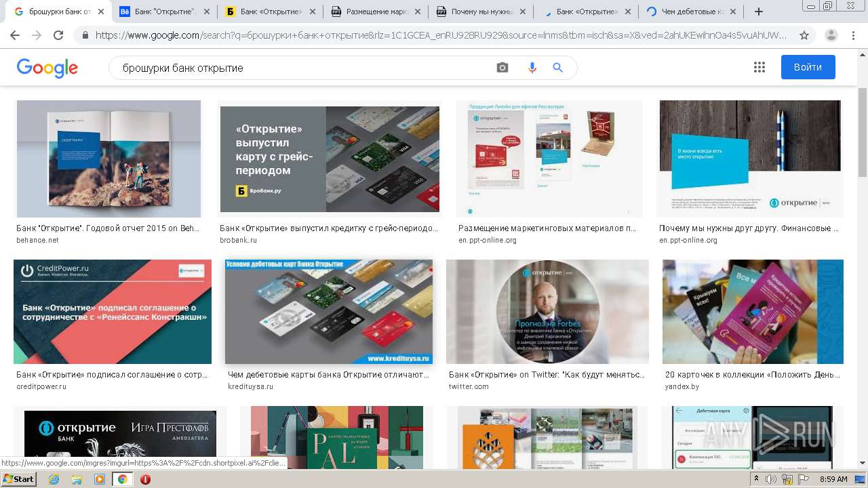Image resolution: width=868 pixels, height=488 pixels.
Task: Open the taskbar folder explorer icon
Action: click(77, 479)
